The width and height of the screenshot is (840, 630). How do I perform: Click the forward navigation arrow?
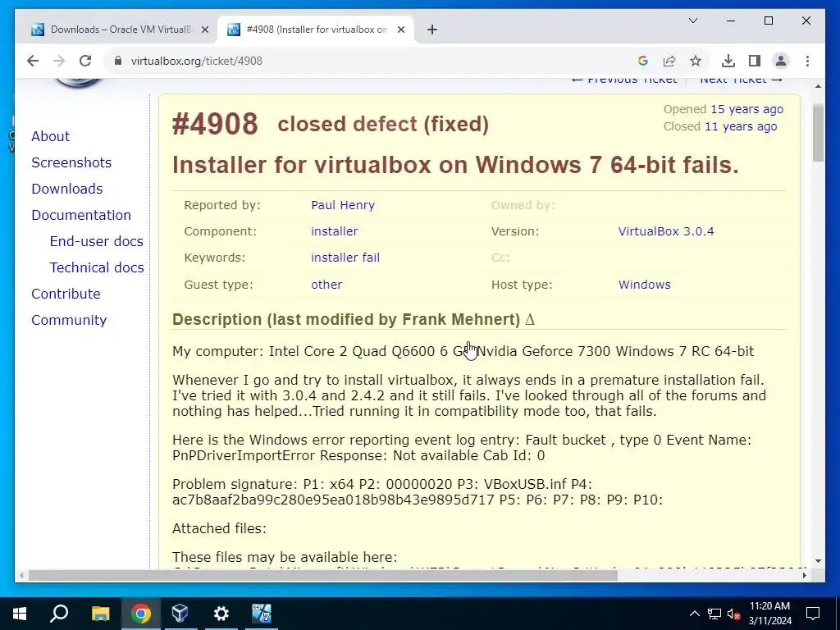click(x=59, y=61)
